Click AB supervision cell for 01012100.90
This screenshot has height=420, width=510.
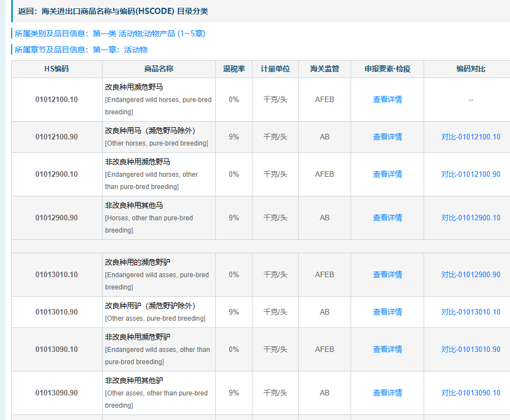pos(324,137)
